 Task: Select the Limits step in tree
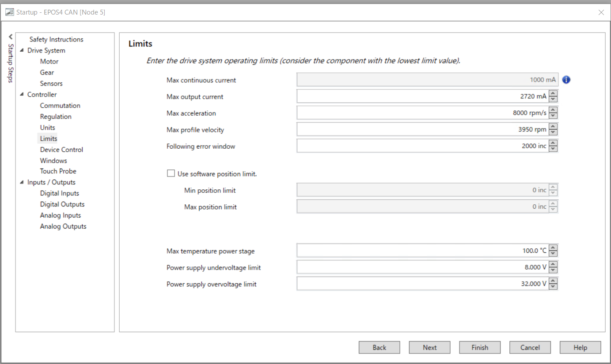tap(49, 139)
